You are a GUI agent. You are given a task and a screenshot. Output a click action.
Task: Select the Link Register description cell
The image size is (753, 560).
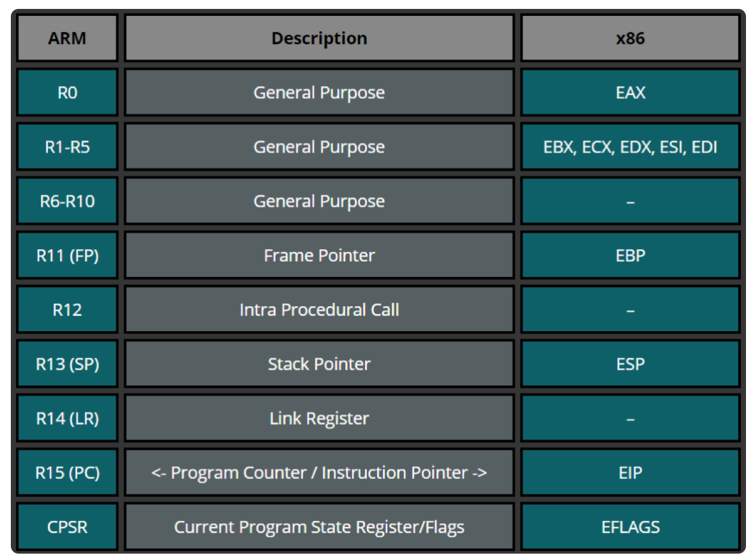(319, 418)
